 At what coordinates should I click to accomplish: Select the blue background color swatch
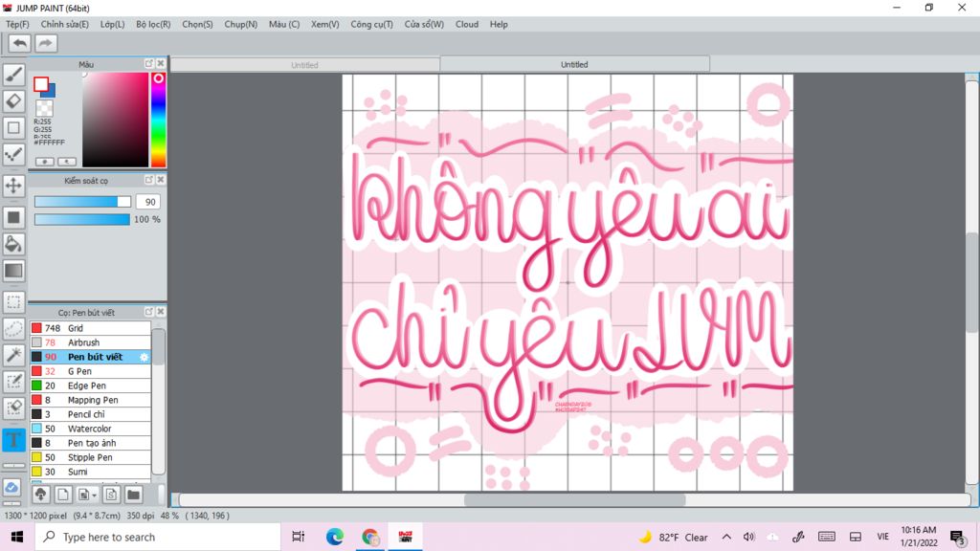click(x=51, y=91)
